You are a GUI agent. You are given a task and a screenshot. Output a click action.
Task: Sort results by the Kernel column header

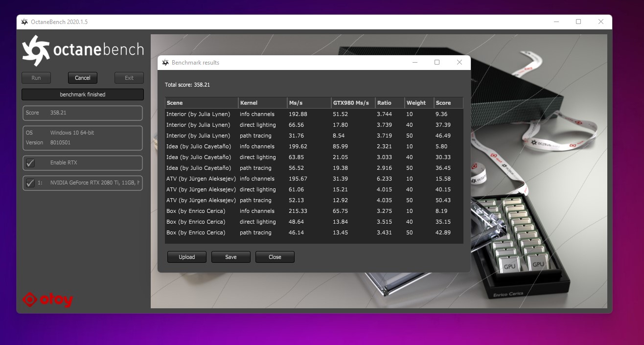click(x=262, y=103)
